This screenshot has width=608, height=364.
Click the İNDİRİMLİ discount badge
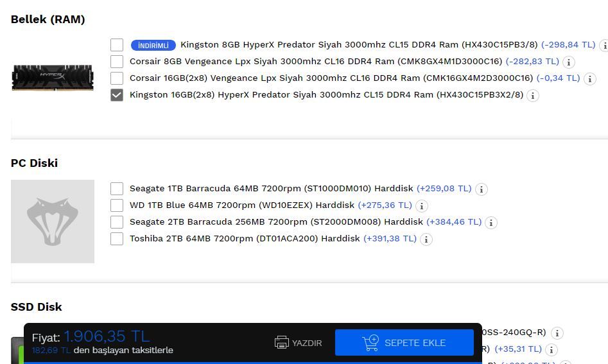[153, 46]
